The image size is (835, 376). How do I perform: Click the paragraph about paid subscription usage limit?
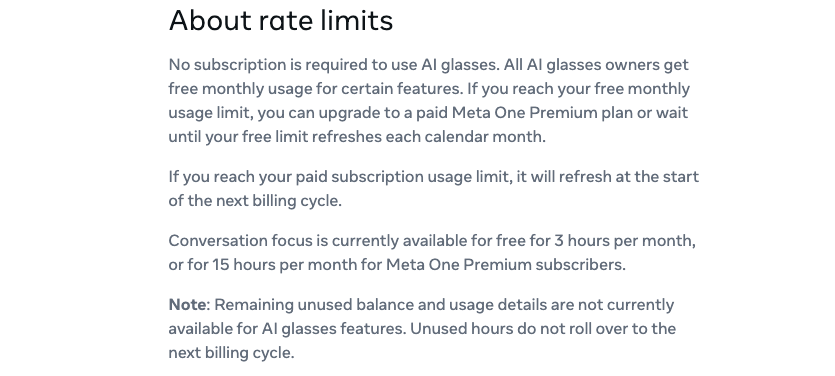coord(433,189)
